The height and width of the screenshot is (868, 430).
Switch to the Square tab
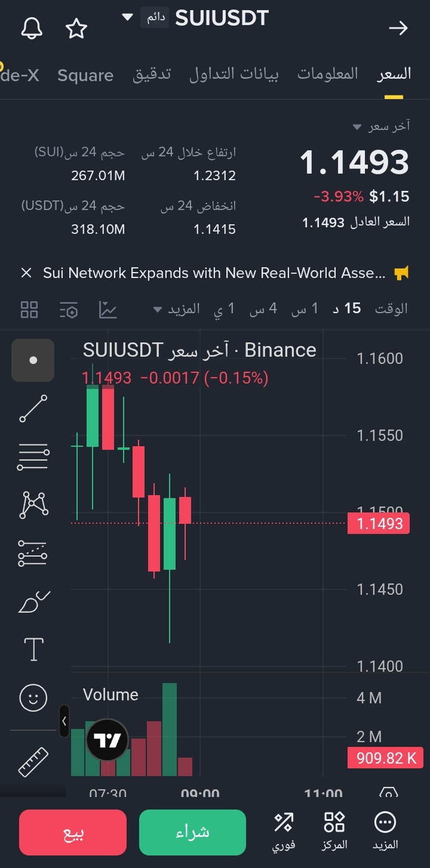85,75
